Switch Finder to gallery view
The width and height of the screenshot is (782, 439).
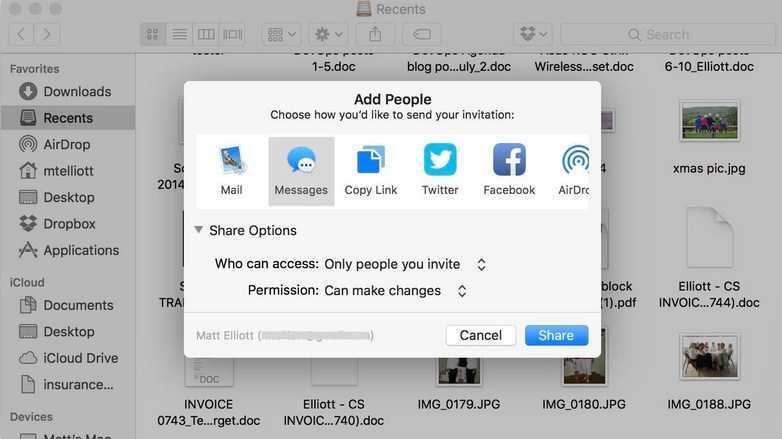point(232,34)
